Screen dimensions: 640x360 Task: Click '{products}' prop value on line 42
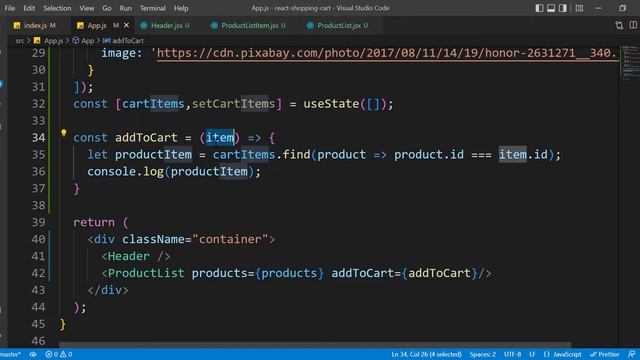pos(289,273)
